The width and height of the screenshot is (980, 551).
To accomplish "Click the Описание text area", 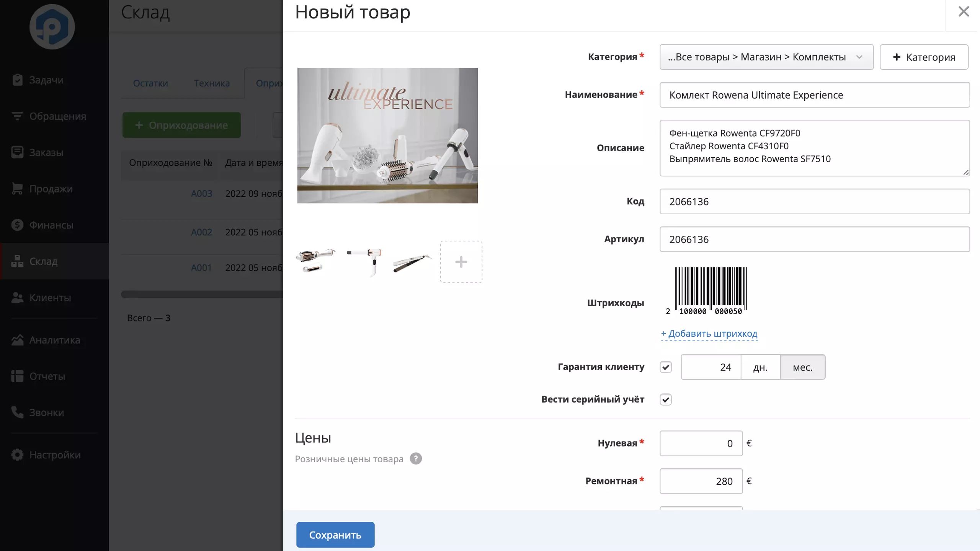I will pos(815,148).
